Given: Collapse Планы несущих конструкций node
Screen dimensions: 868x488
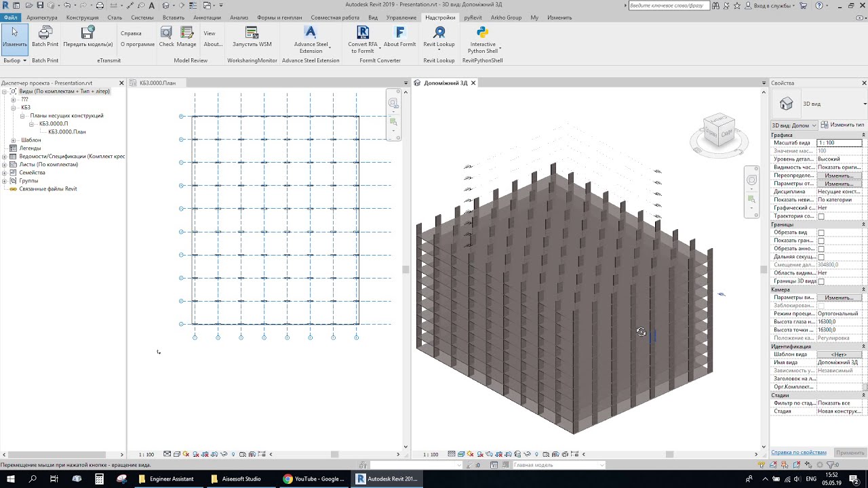Looking at the screenshot, I should [22, 116].
